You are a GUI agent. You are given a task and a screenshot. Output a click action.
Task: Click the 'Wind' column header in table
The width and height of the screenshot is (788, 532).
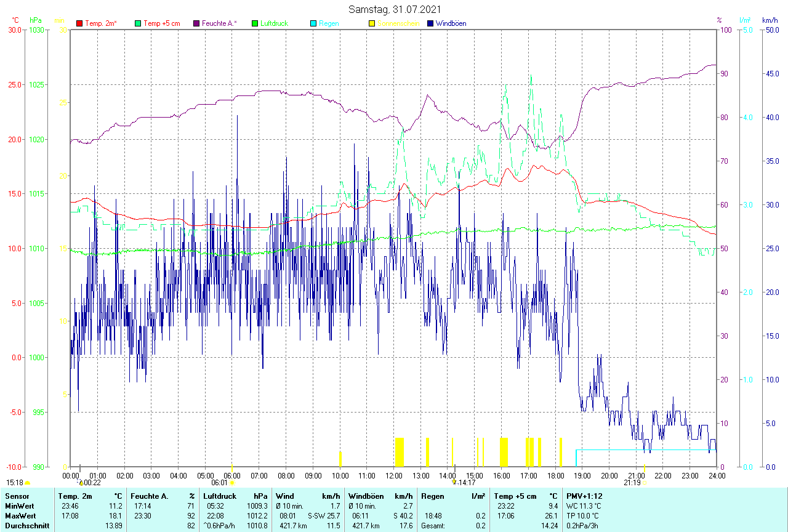pos(285,496)
